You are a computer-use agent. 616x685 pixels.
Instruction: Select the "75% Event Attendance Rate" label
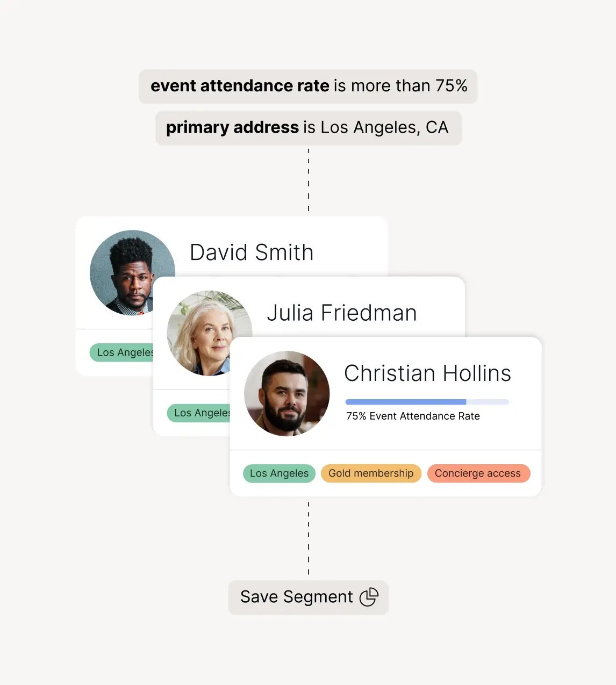(x=413, y=416)
